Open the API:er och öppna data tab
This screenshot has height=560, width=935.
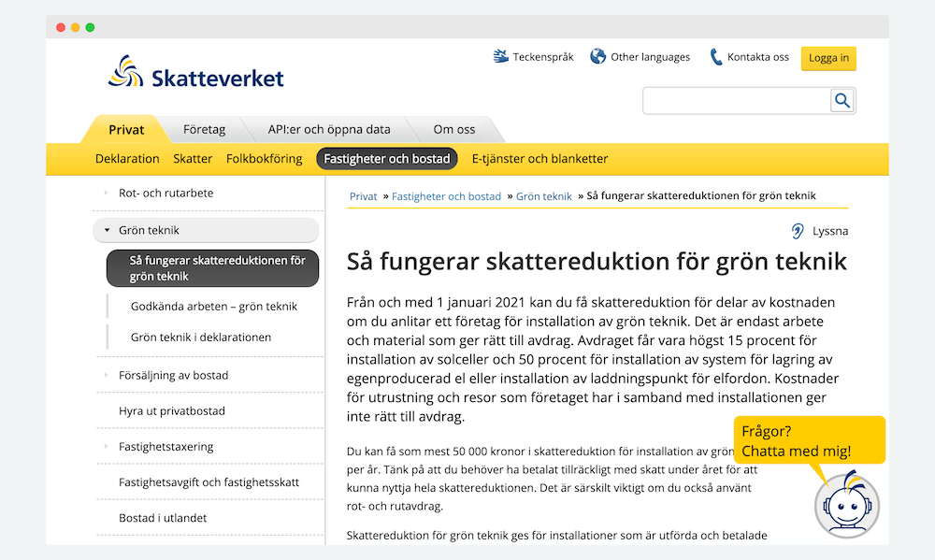pyautogui.click(x=329, y=129)
